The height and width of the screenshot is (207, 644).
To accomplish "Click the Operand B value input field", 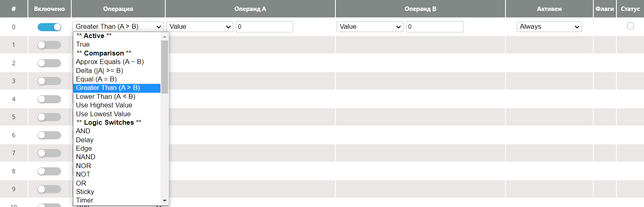I will tap(434, 27).
